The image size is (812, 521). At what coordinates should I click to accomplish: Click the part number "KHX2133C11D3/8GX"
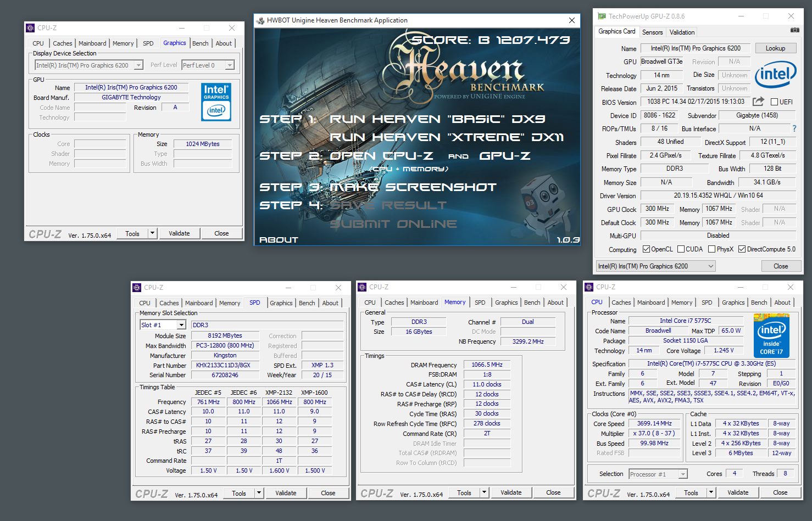(223, 365)
